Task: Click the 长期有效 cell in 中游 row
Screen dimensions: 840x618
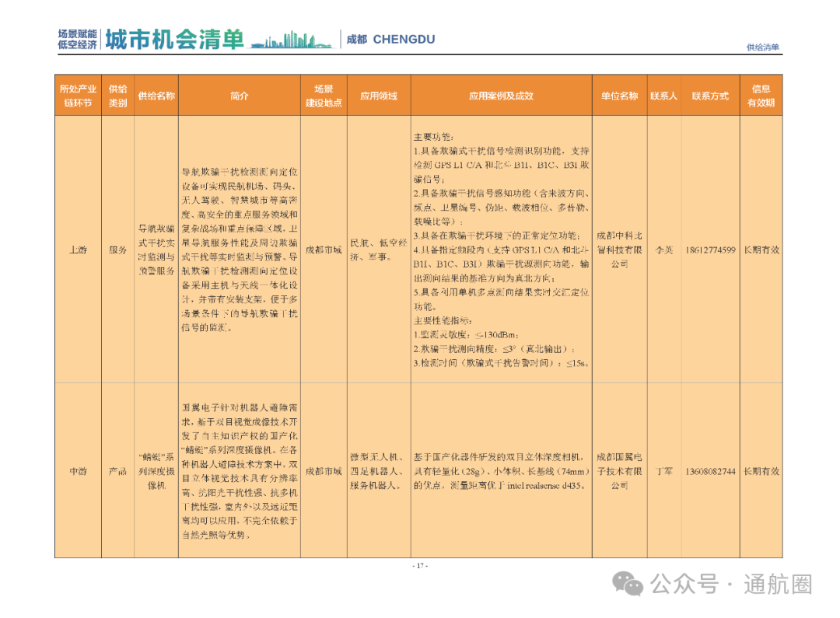Action: 761,471
